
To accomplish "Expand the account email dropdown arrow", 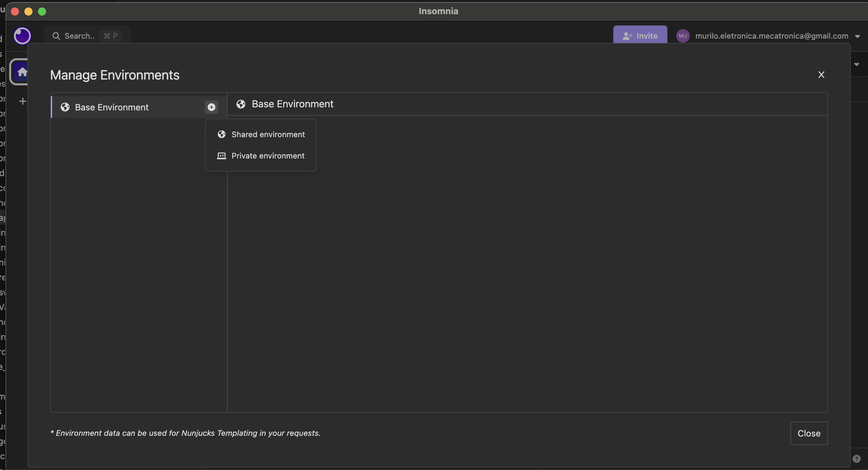I will pos(857,36).
